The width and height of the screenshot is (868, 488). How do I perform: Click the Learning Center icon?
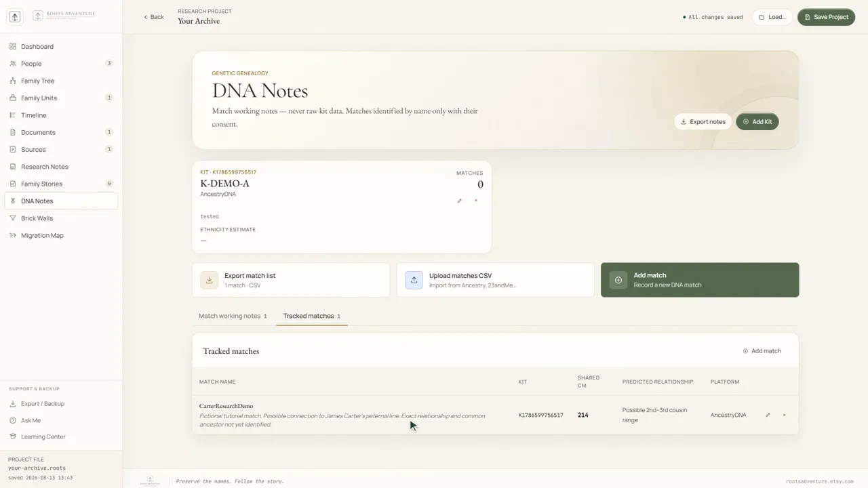13,436
